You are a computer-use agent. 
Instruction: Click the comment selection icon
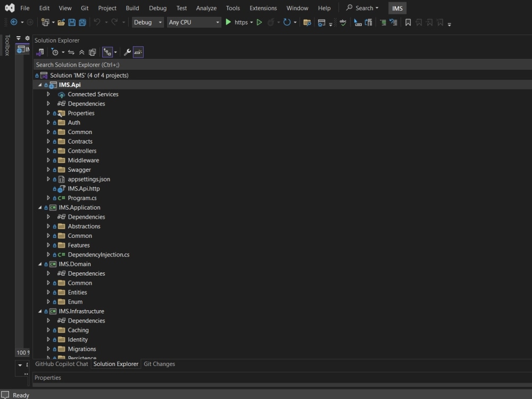tap(383, 22)
